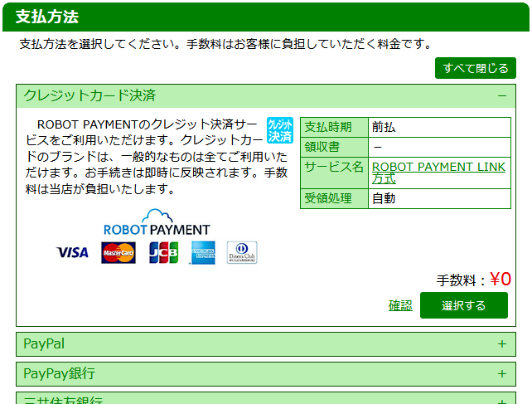Screen dimensions: 532x404
Task: Click the blue クレジット決済 badge icon
Action: click(x=280, y=130)
